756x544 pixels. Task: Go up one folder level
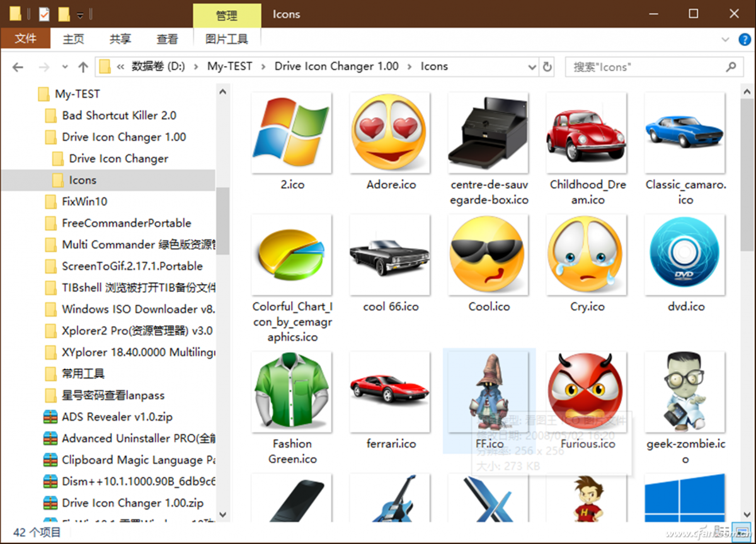pos(83,67)
